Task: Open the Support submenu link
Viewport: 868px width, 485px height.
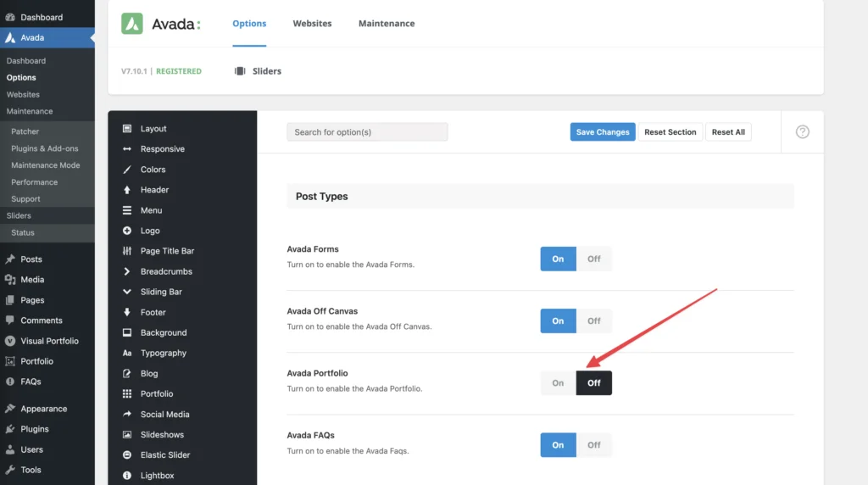Action: tap(25, 198)
